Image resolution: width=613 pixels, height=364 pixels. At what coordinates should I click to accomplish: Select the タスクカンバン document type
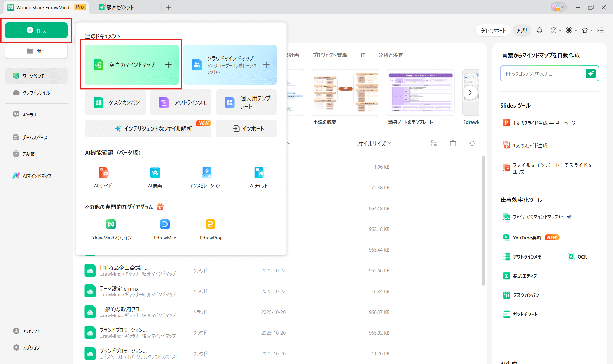tap(115, 102)
